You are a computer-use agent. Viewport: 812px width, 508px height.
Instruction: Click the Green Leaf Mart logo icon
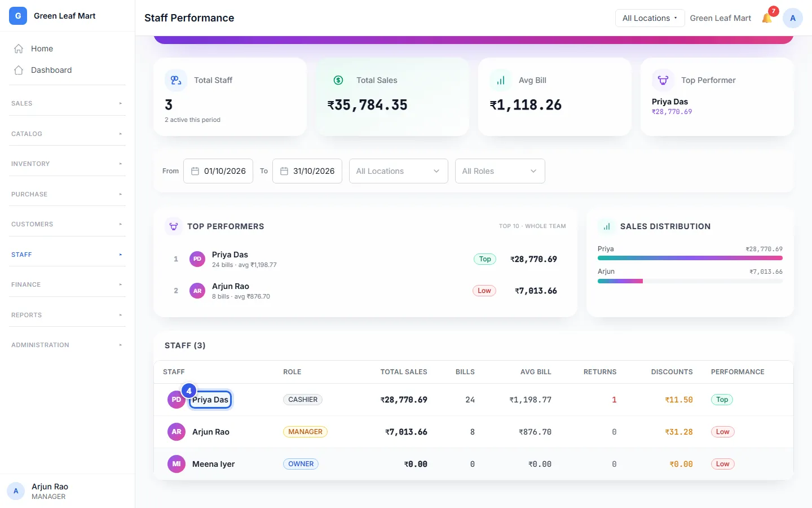click(x=18, y=16)
